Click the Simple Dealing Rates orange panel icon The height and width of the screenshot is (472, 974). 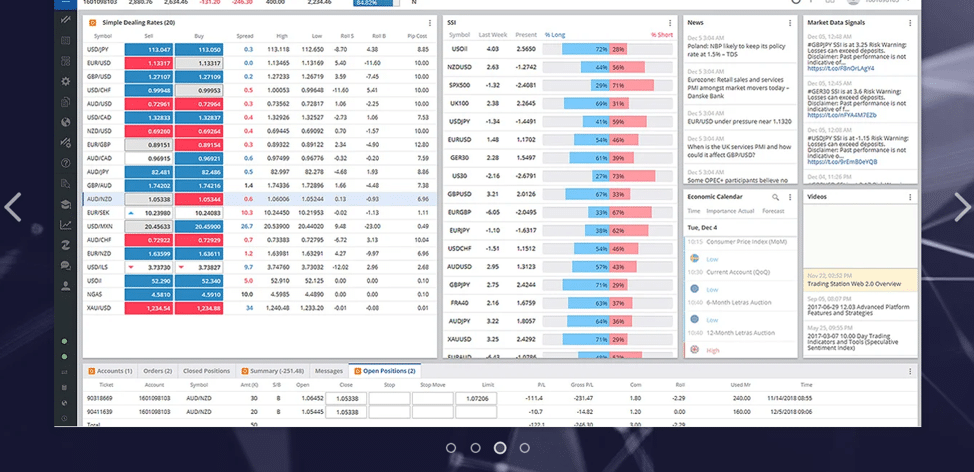tap(93, 23)
